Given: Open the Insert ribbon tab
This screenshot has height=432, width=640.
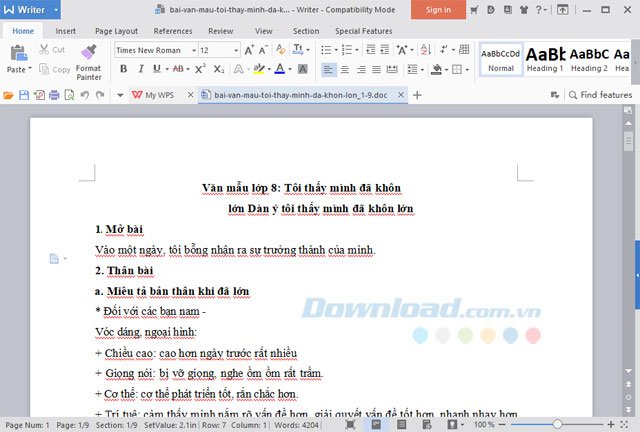Looking at the screenshot, I should tap(66, 31).
